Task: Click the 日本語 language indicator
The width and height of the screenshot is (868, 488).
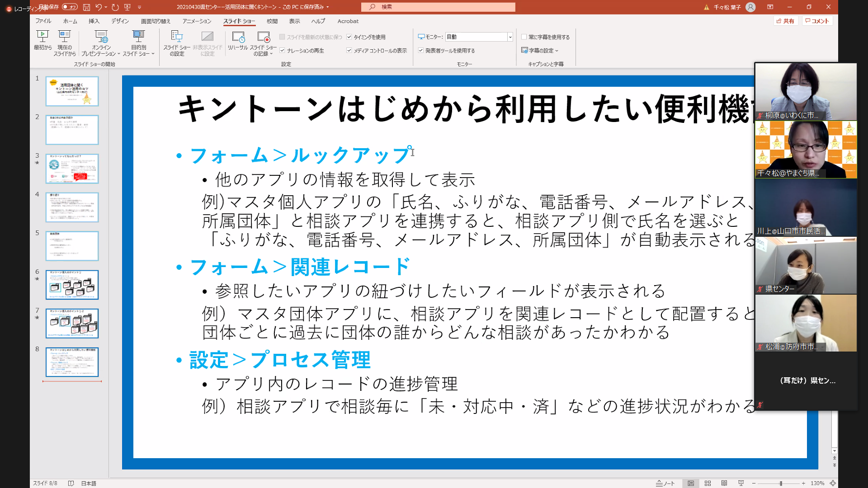Action: pos(89,483)
